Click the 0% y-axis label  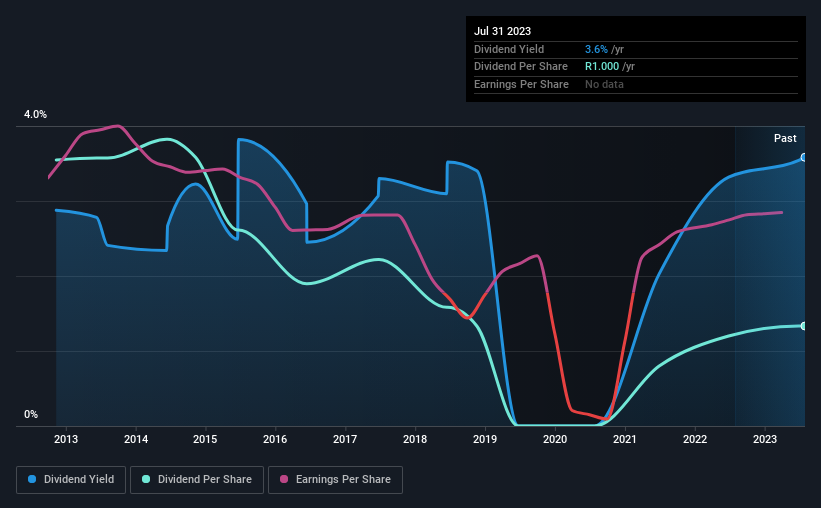tap(31, 414)
